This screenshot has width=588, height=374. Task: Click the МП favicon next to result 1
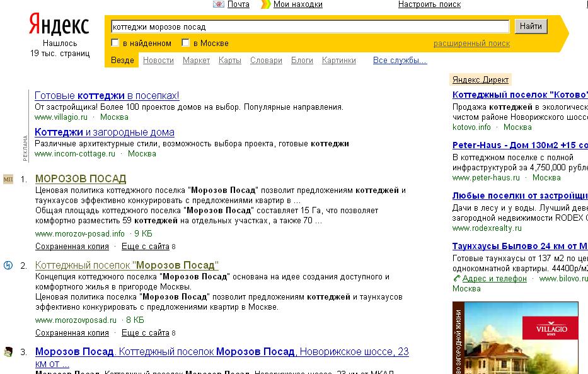pyautogui.click(x=8, y=179)
